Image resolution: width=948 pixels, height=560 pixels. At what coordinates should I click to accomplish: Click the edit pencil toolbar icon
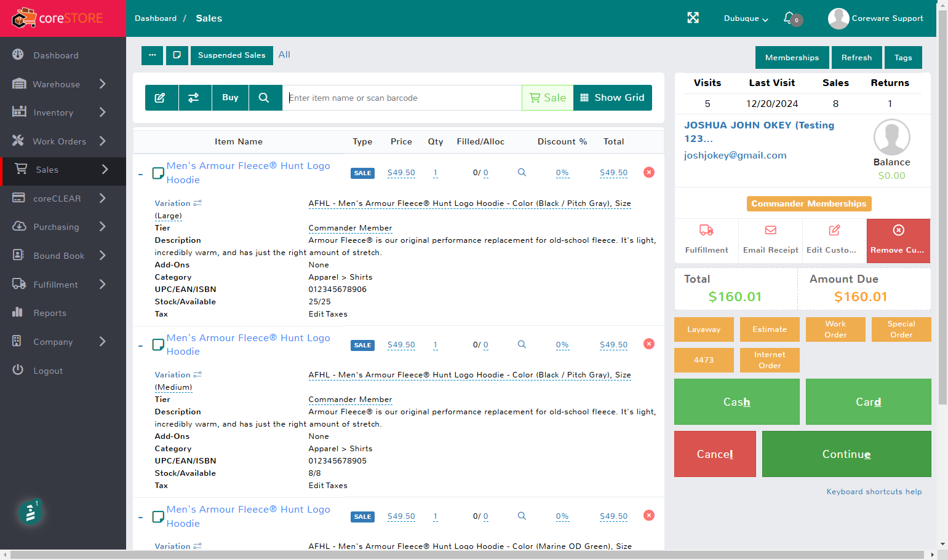click(160, 98)
